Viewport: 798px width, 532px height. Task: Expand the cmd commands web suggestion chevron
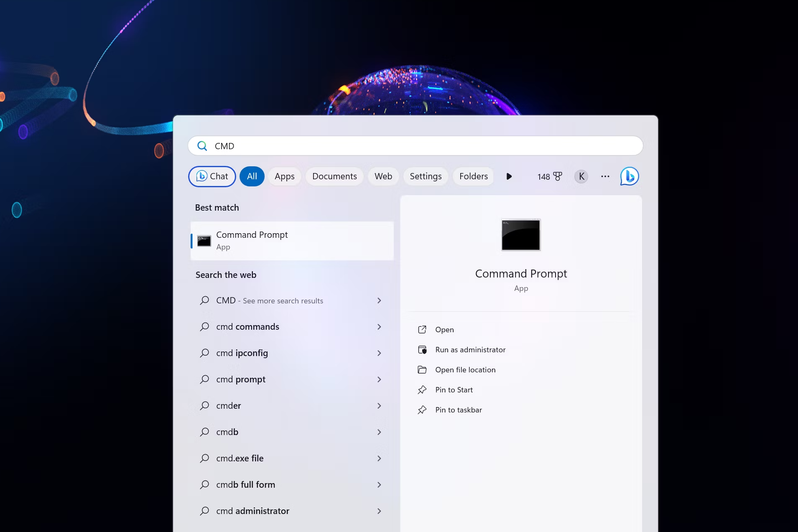pos(379,327)
